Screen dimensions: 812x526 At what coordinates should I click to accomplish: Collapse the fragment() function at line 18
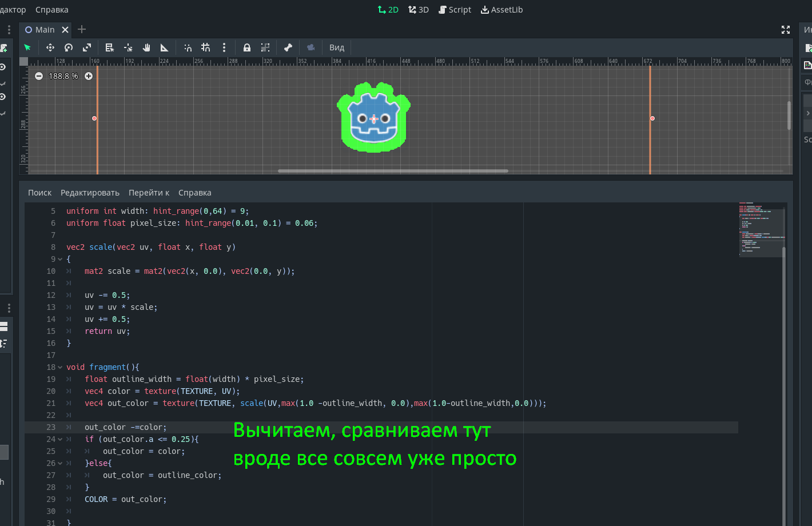pos(60,367)
